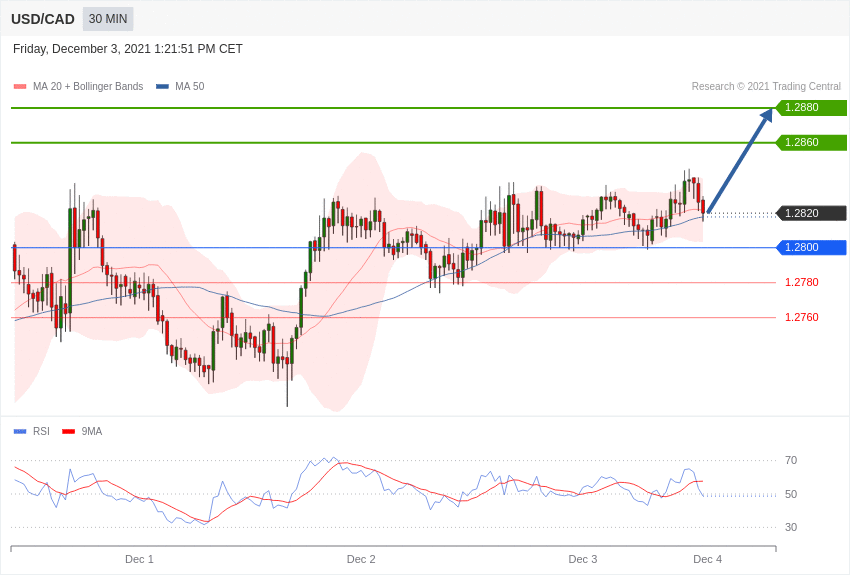Click the MA 20 + Bollinger Bands legend swatch
Viewport: 850px width, 576px height.
(x=20, y=86)
